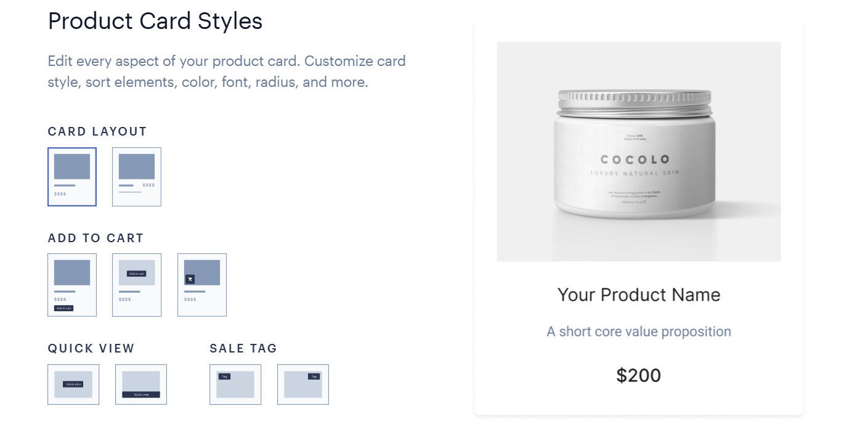
Task: Click the QUICK VIEW heading
Action: [x=91, y=348]
